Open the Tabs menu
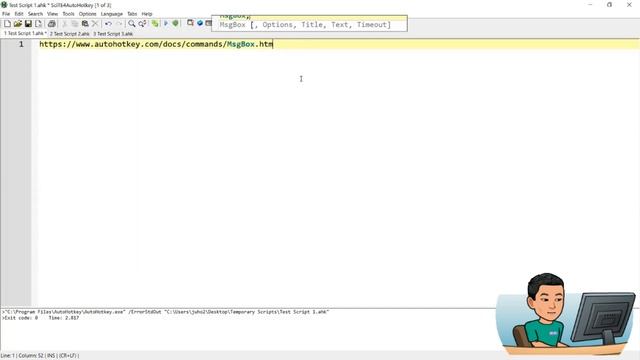 click(x=132, y=14)
